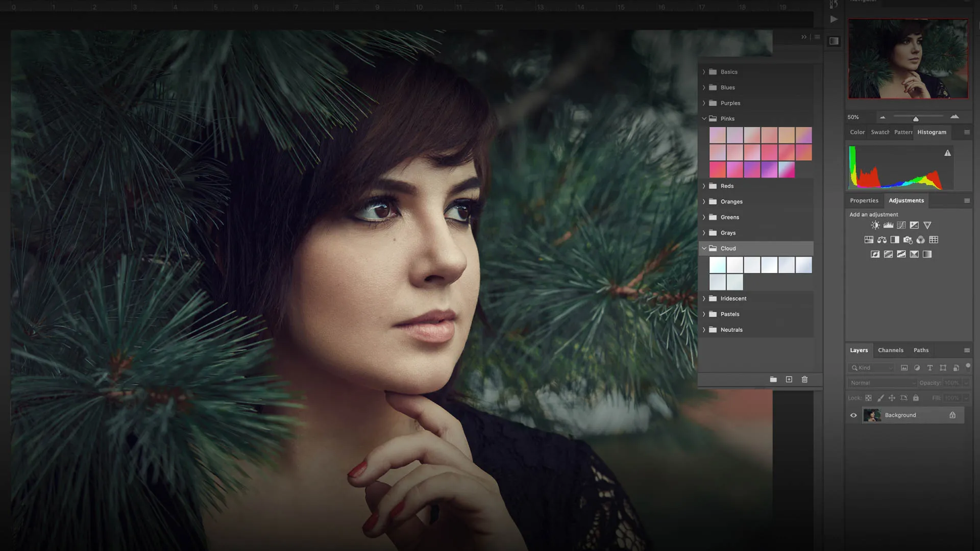Image resolution: width=980 pixels, height=551 pixels.
Task: Toggle the layer filter on/off switch
Action: pyautogui.click(x=968, y=366)
